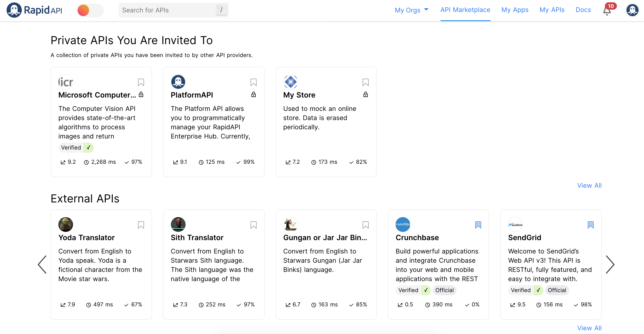The image size is (644, 334).
Task: Open the notifications bell icon
Action: point(607,11)
